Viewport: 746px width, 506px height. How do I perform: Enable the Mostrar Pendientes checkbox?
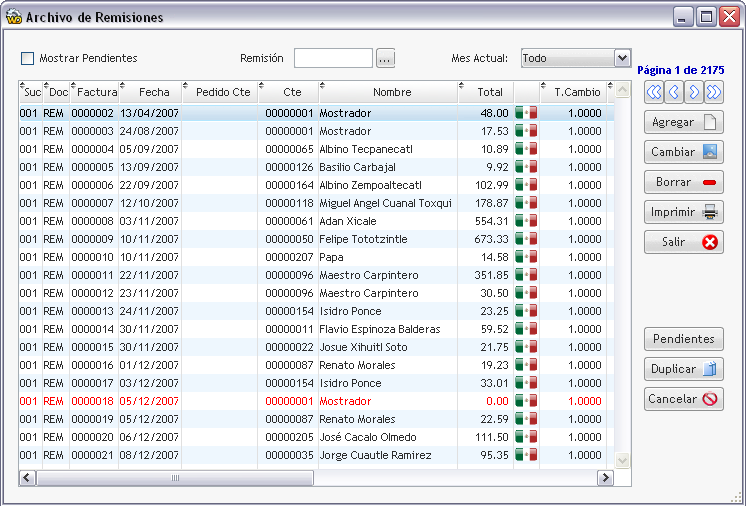(28, 58)
